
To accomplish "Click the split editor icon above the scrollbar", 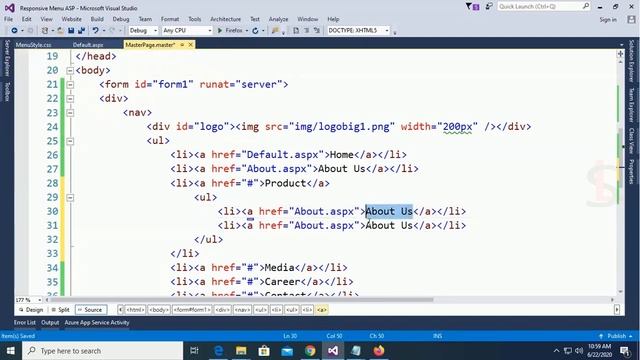I will [x=620, y=53].
